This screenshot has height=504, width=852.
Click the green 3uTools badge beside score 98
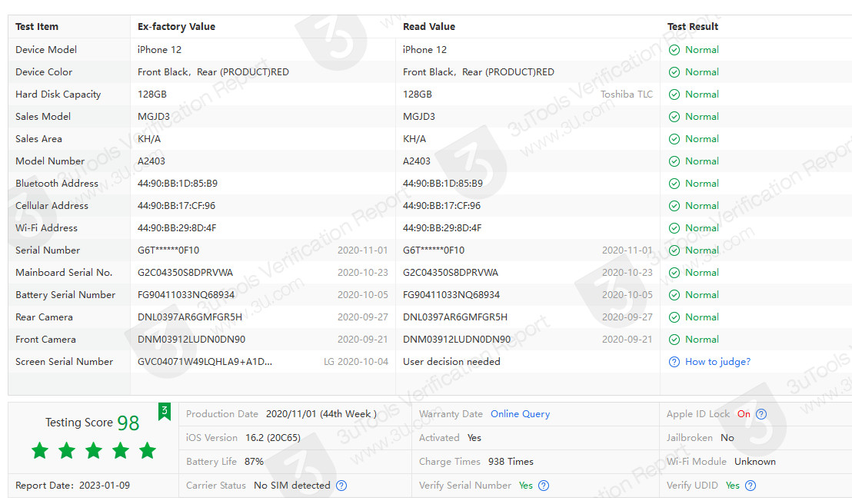[165, 412]
